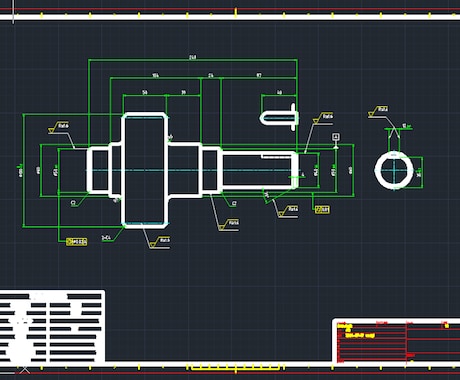Viewport: 460px width, 380px height.
Task: Click the yellow tolerance frame at bottom left
Action: pyautogui.click(x=77, y=242)
